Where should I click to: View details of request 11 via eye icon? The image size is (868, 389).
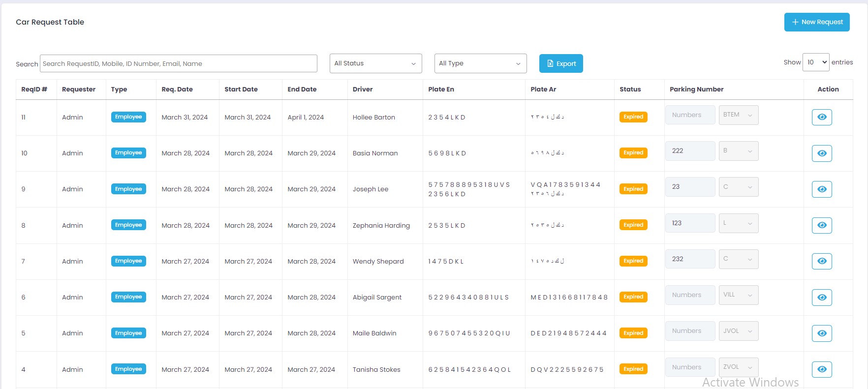822,117
